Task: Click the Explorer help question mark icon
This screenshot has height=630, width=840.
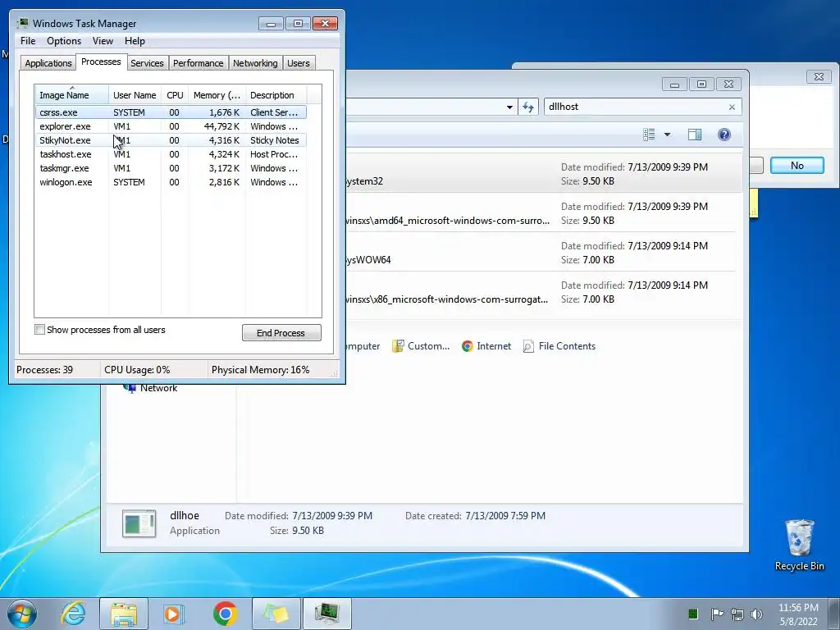Action: pyautogui.click(x=724, y=135)
